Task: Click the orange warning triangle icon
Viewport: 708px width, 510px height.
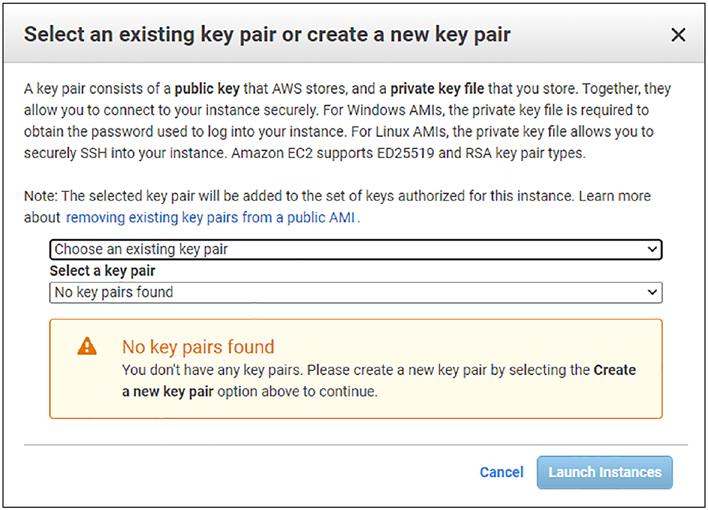Action: (87, 346)
